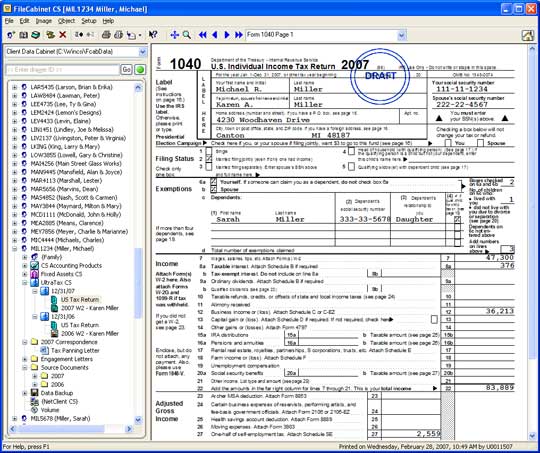Image resolution: width=540 pixels, height=453 pixels.
Task: Collapse the UltraTax CS node
Action: [x=25, y=283]
